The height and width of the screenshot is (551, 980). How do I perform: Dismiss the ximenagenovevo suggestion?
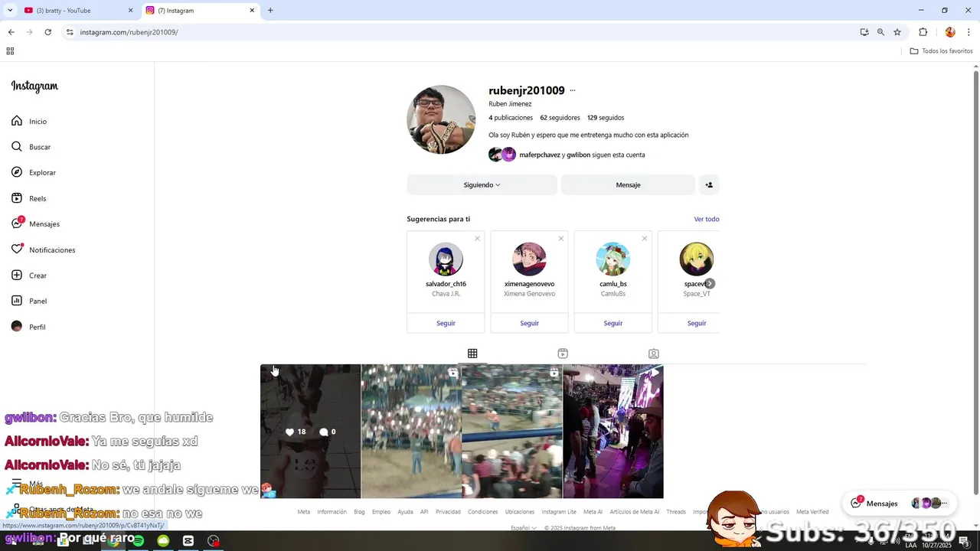(560, 239)
